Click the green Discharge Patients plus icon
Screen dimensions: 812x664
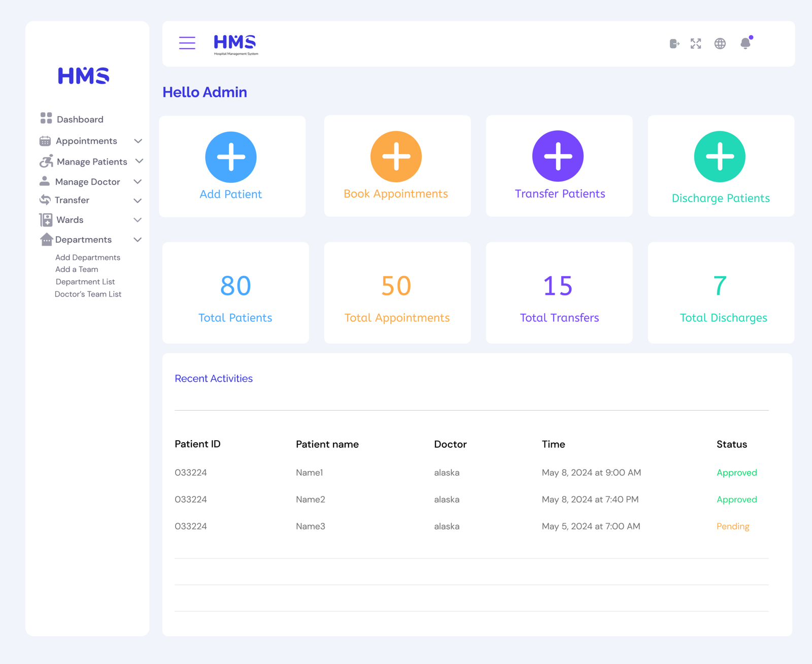coord(720,156)
